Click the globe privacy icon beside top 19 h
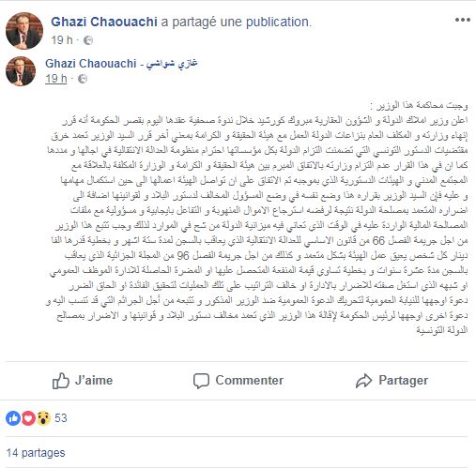This screenshot has height=468, width=476. click(88, 40)
